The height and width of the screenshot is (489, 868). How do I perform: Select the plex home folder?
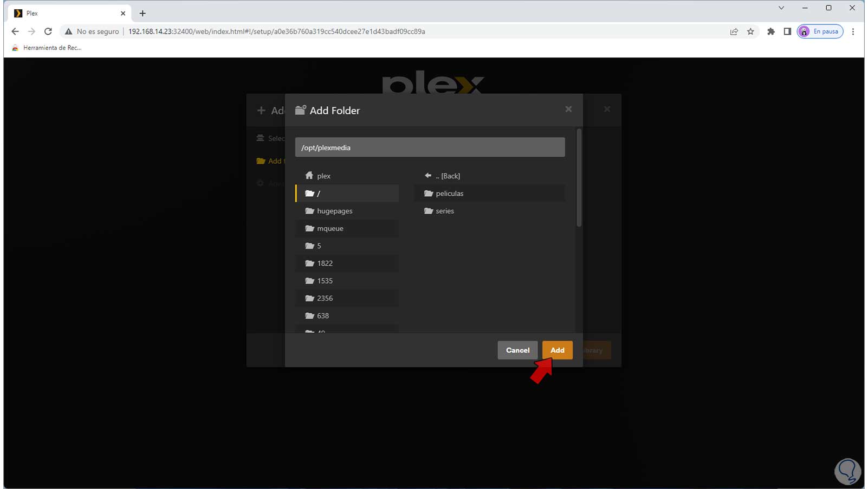click(347, 176)
